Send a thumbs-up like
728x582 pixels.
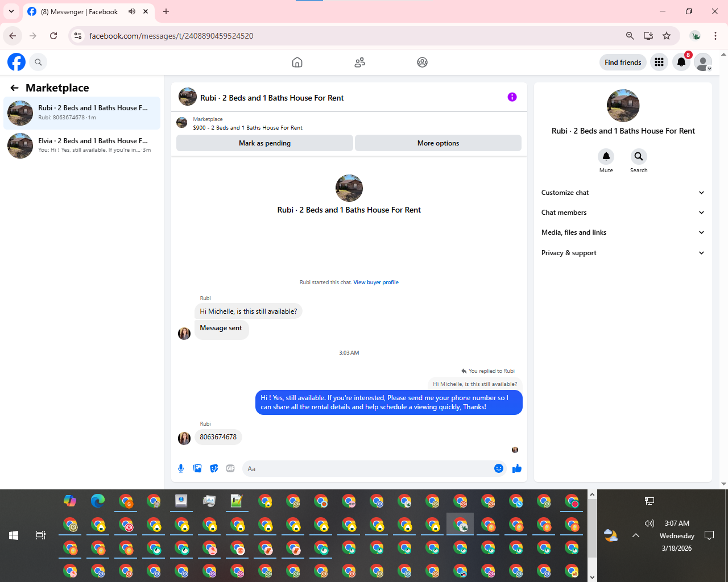(x=517, y=468)
